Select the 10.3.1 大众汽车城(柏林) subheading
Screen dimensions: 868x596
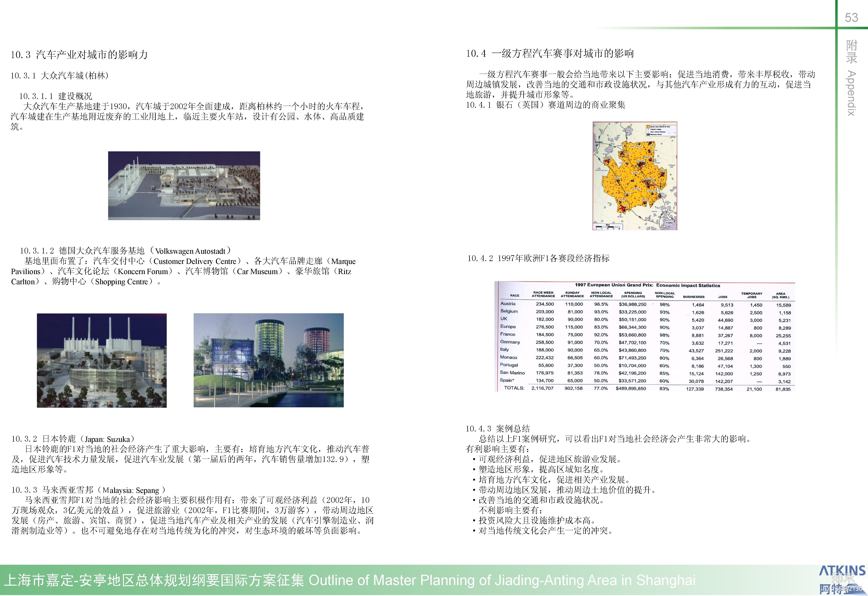pos(59,75)
